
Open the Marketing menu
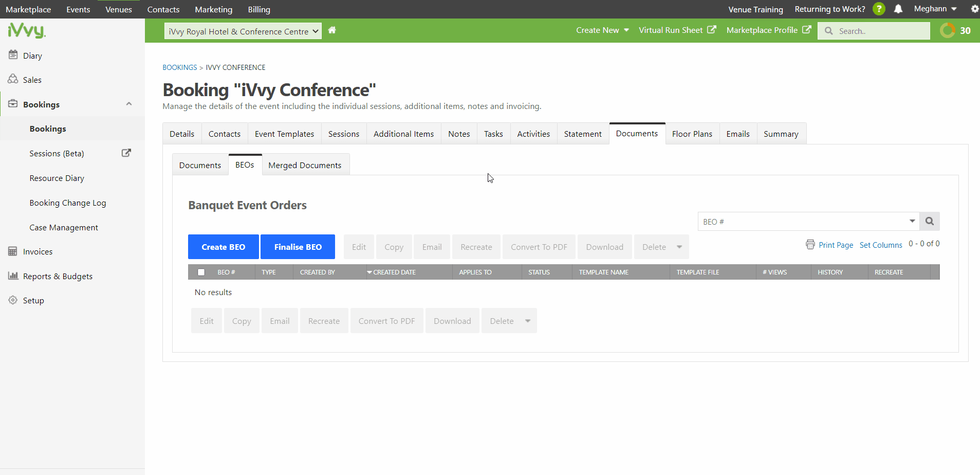(213, 9)
